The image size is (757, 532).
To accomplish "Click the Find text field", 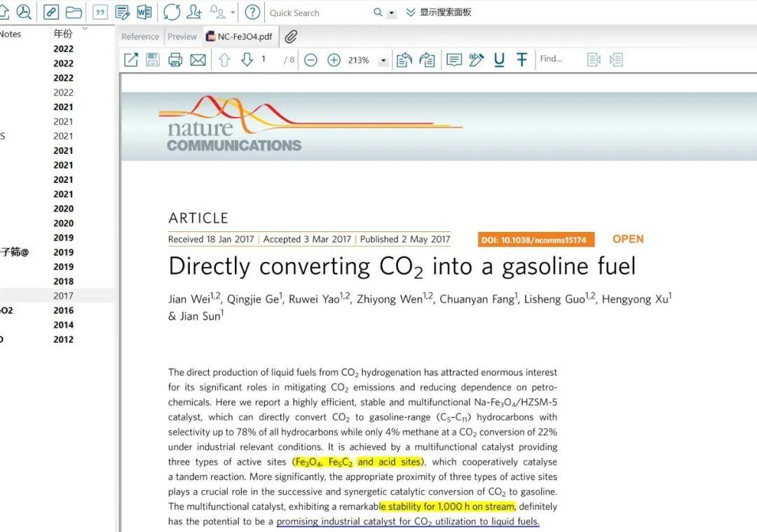I will point(559,59).
